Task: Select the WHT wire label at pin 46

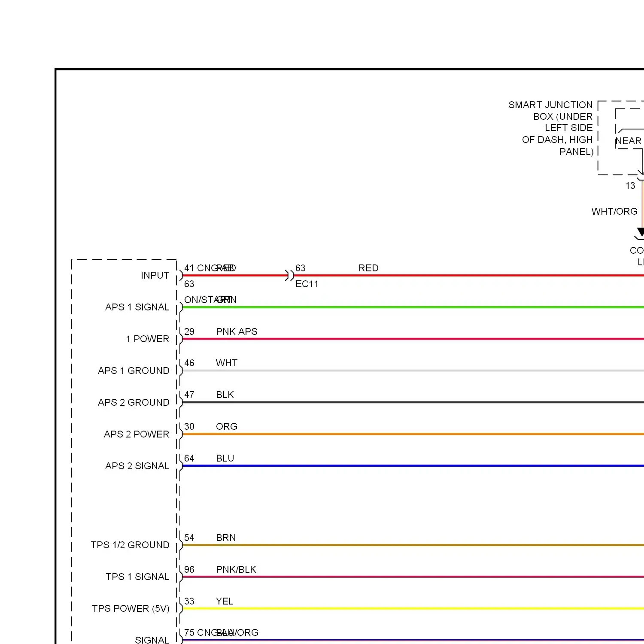Action: [227, 363]
